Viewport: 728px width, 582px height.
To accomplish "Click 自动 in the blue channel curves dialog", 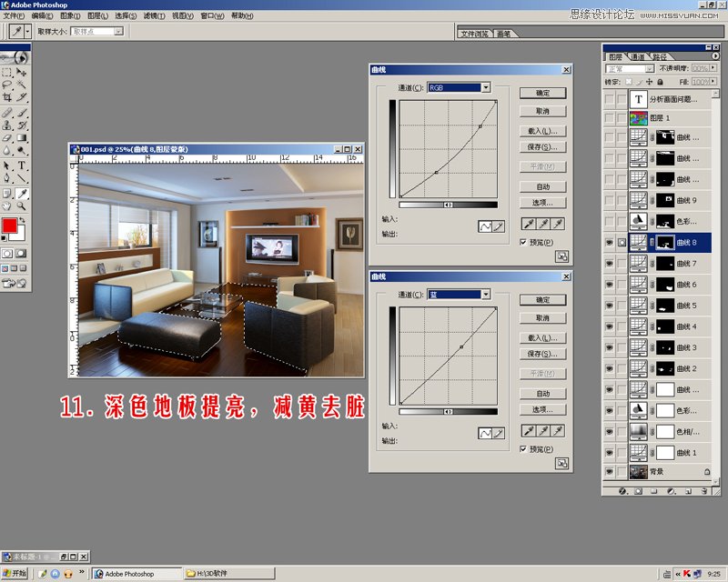I will [x=542, y=394].
